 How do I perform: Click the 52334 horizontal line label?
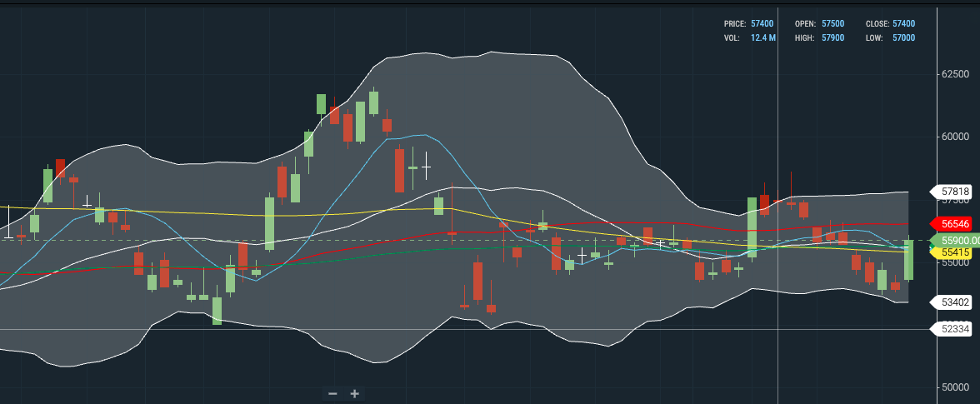(x=954, y=329)
